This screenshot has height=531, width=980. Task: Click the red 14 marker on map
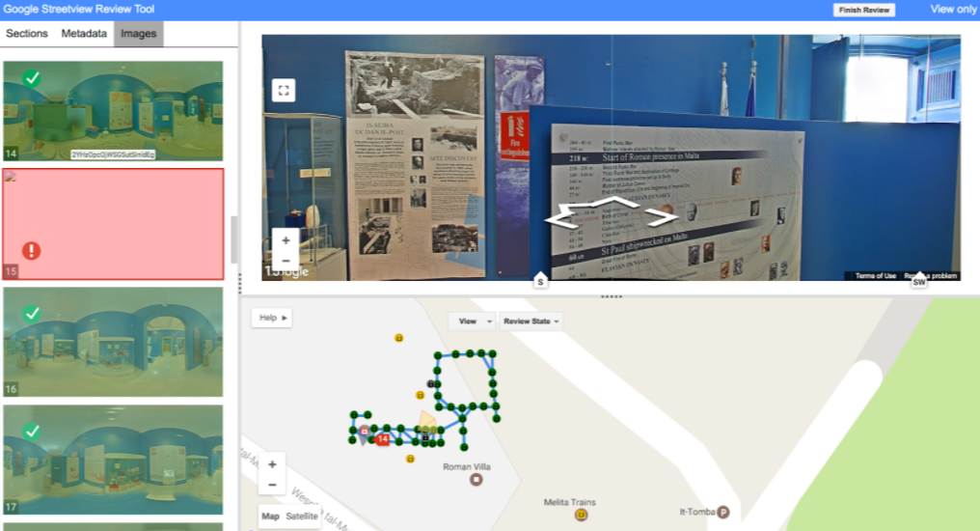[x=383, y=439]
